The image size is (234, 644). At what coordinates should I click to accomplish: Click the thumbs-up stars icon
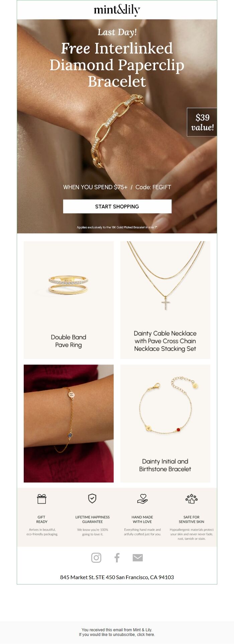pyautogui.click(x=192, y=499)
